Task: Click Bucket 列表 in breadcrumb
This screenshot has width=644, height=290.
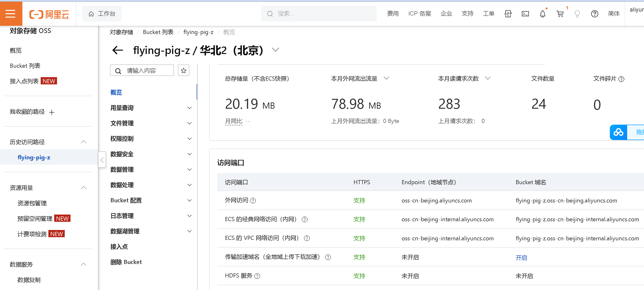Action: point(158,32)
